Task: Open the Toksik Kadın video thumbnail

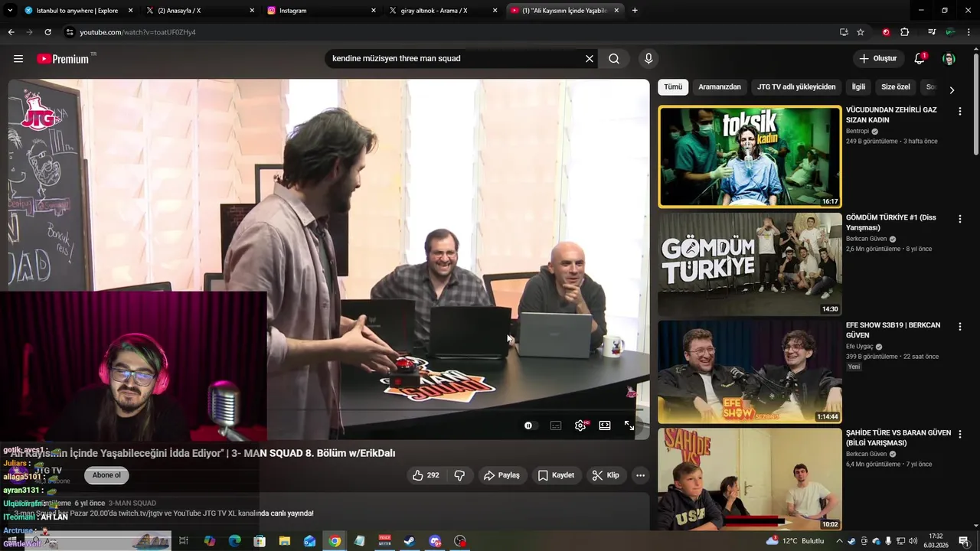Action: 750,157
